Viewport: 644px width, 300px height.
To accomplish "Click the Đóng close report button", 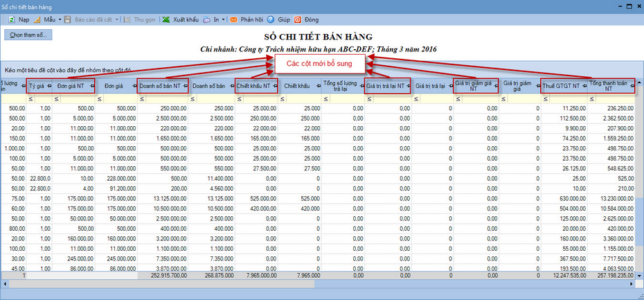I will [x=306, y=19].
